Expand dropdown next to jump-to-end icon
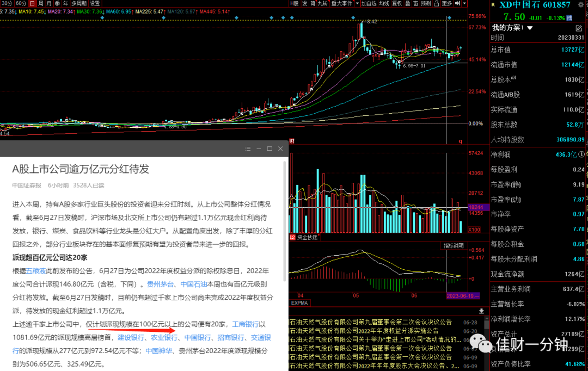This screenshot has width=588, height=371. pos(464,3)
